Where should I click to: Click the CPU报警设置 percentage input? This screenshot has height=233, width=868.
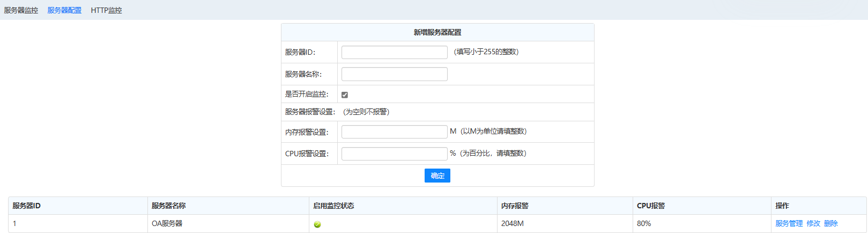tap(394, 154)
